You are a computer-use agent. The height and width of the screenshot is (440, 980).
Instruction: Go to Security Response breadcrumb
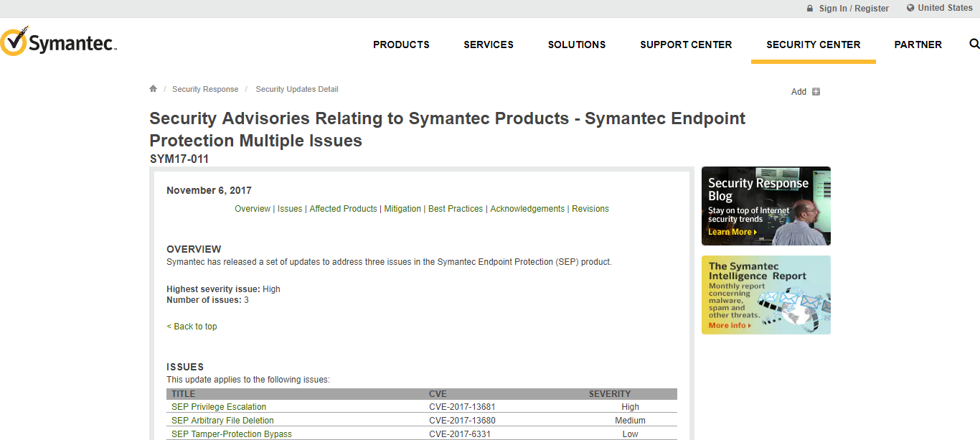click(205, 89)
